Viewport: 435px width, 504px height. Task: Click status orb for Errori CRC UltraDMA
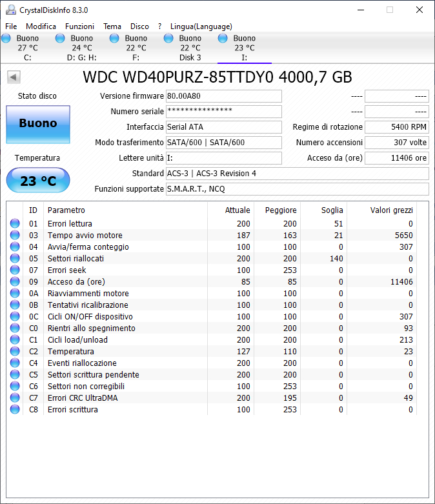click(x=15, y=398)
